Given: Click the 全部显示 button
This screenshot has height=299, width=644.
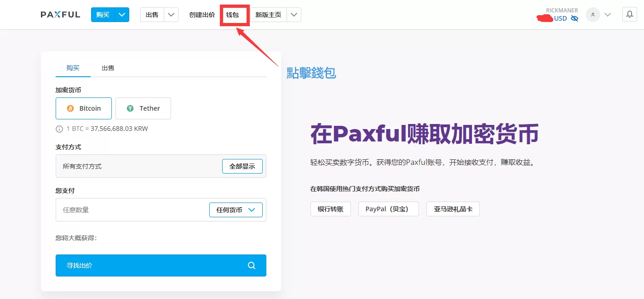Looking at the screenshot, I should pos(242,166).
